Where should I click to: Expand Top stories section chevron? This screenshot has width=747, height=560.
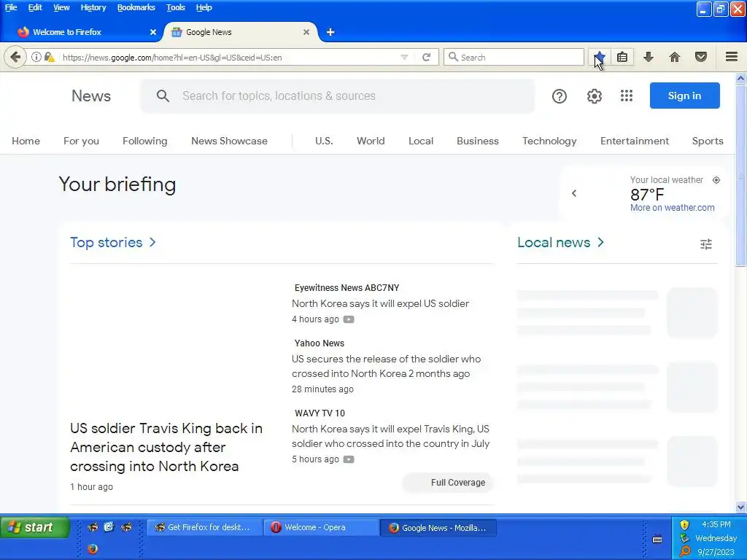152,242
